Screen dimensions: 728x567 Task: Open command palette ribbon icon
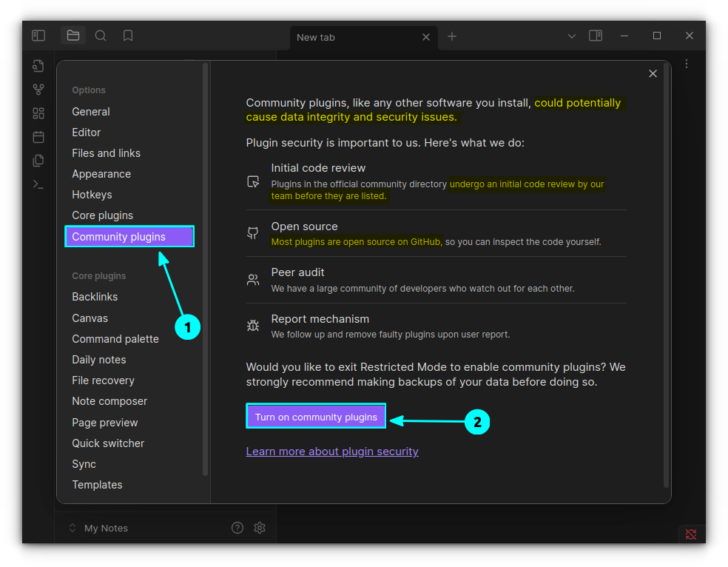click(x=38, y=184)
